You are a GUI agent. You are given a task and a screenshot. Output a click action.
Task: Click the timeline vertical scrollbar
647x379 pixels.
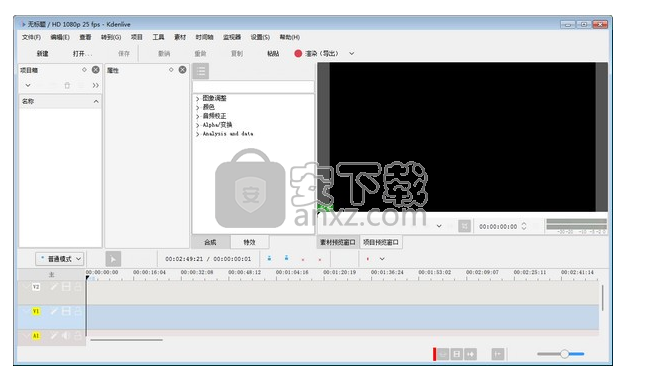coord(602,298)
